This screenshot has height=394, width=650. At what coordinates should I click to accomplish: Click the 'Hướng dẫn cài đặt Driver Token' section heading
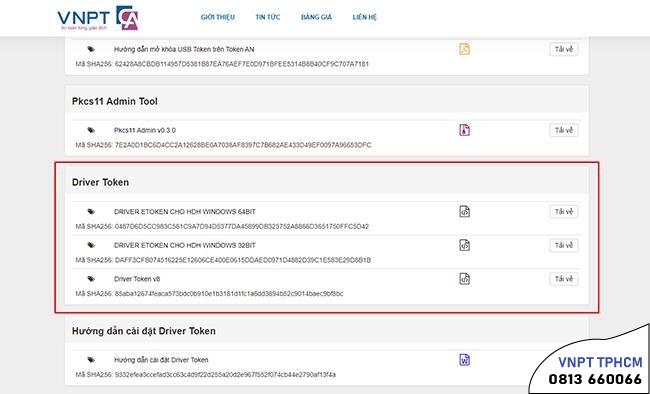[143, 331]
